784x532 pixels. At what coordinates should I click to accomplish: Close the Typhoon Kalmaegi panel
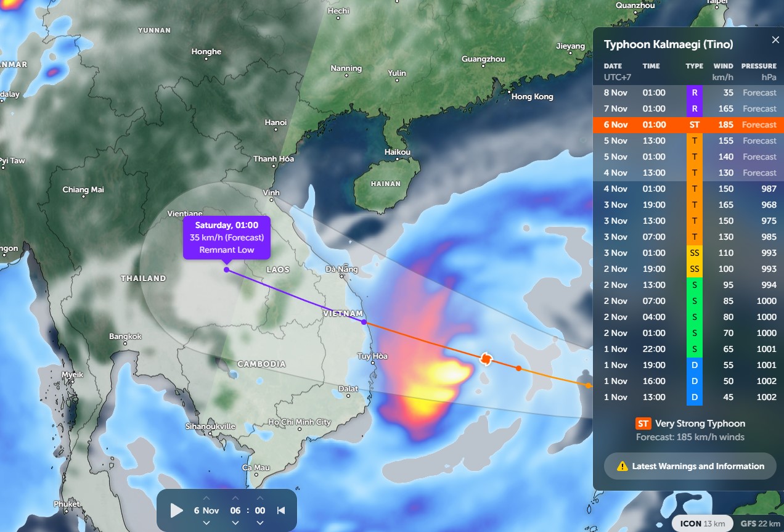click(775, 40)
